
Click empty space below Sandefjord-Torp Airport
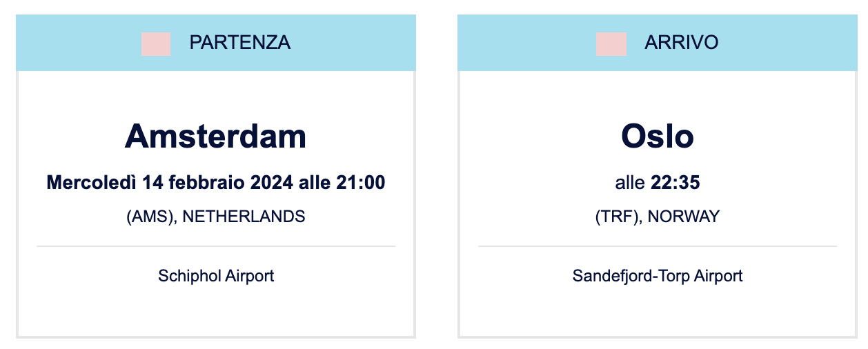658,312
